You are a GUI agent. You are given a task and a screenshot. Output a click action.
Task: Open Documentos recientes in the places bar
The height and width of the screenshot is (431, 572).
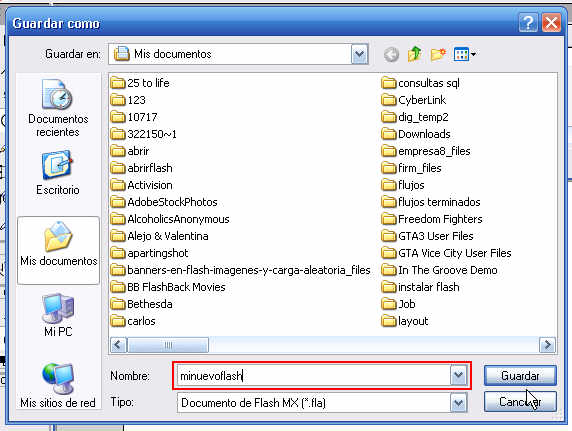58,108
